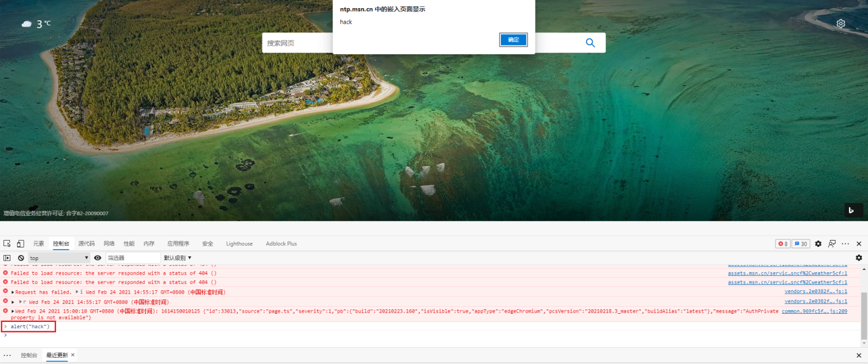Clear the console

[21, 258]
